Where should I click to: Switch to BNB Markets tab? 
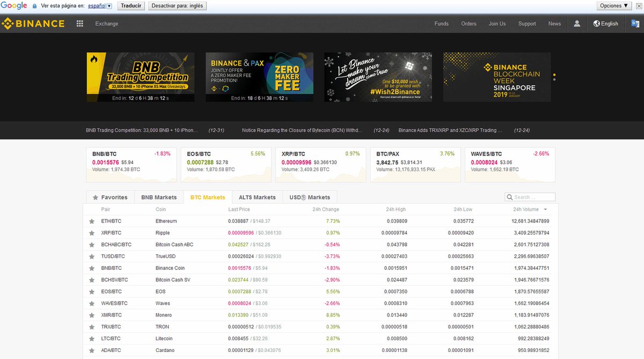click(159, 197)
